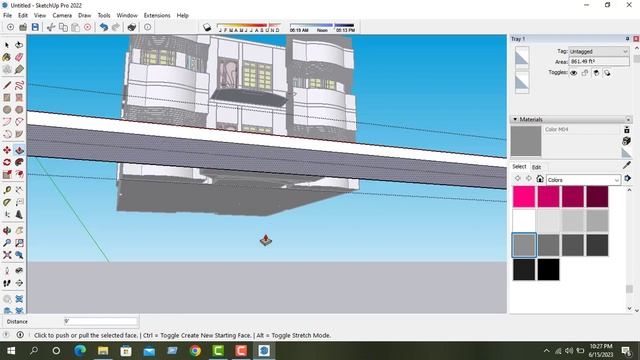Choose the Follow Me tool

coord(19,162)
